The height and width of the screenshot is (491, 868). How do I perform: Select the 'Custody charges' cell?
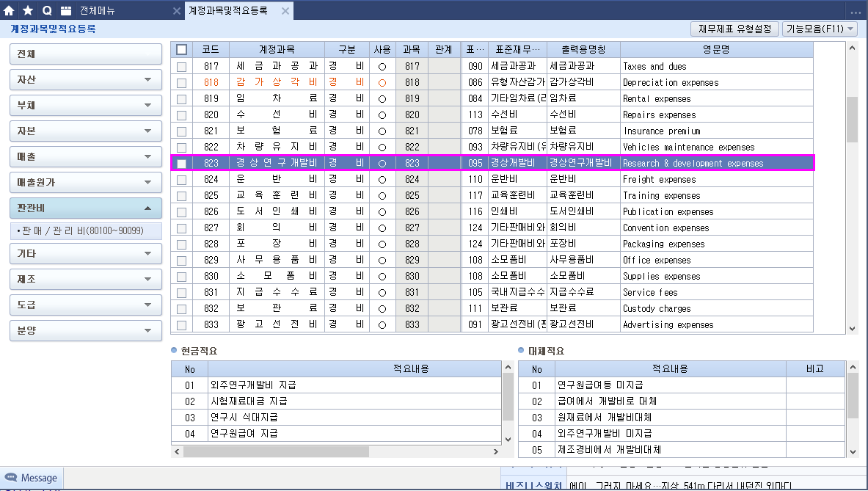click(716, 308)
